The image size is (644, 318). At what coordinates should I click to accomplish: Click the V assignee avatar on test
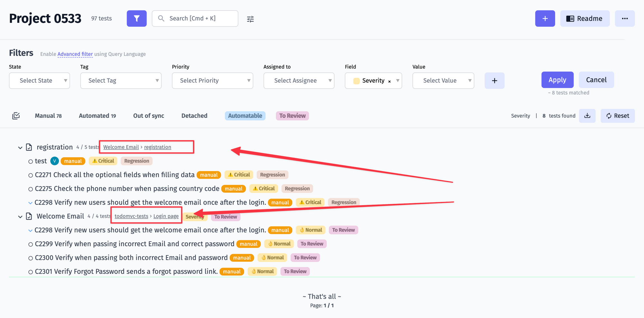pos(55,161)
